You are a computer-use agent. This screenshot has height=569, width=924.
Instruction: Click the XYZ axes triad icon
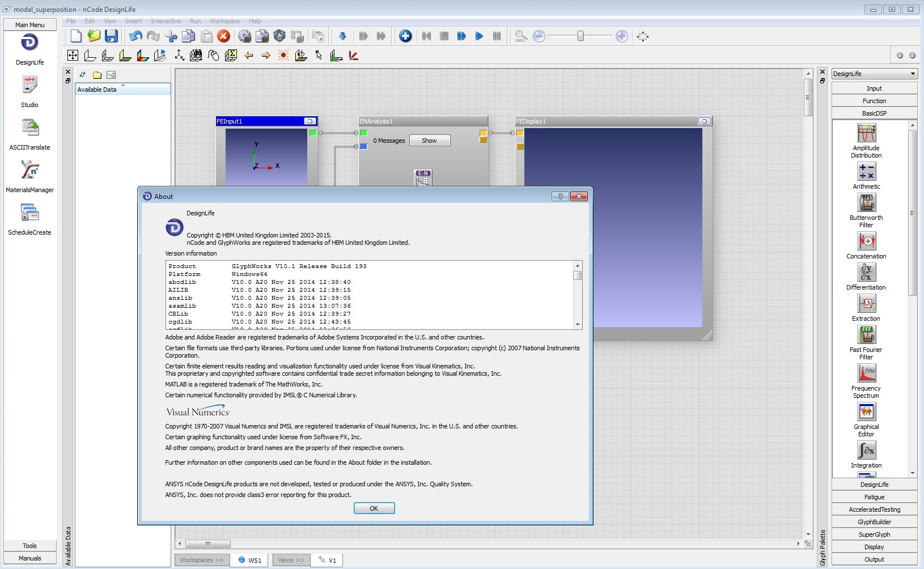click(179, 55)
